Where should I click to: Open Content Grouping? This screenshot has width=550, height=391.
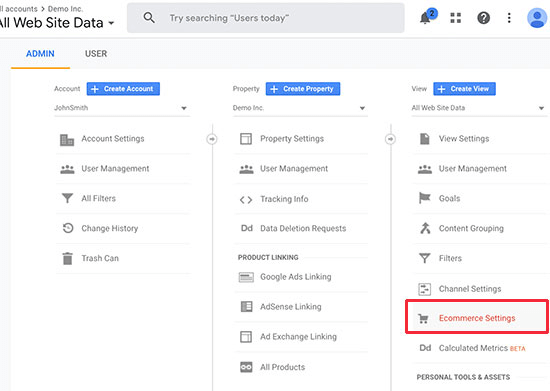(x=471, y=228)
